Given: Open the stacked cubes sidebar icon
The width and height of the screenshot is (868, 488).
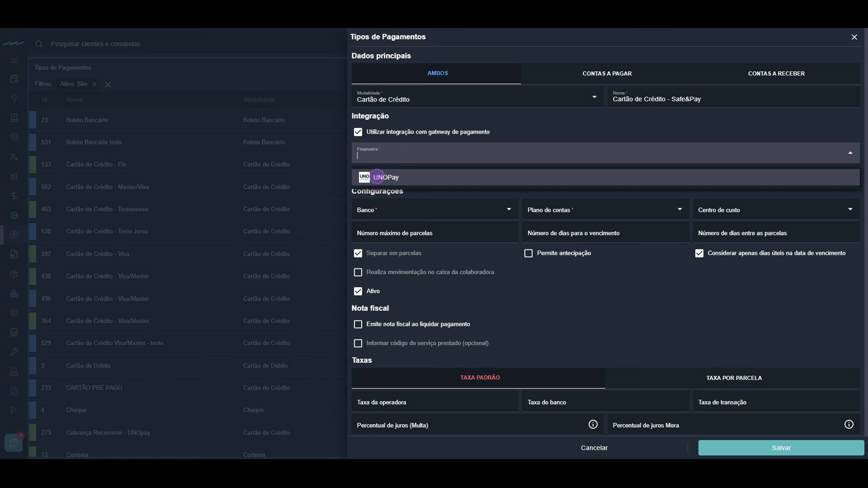Looking at the screenshot, I should [x=14, y=293].
